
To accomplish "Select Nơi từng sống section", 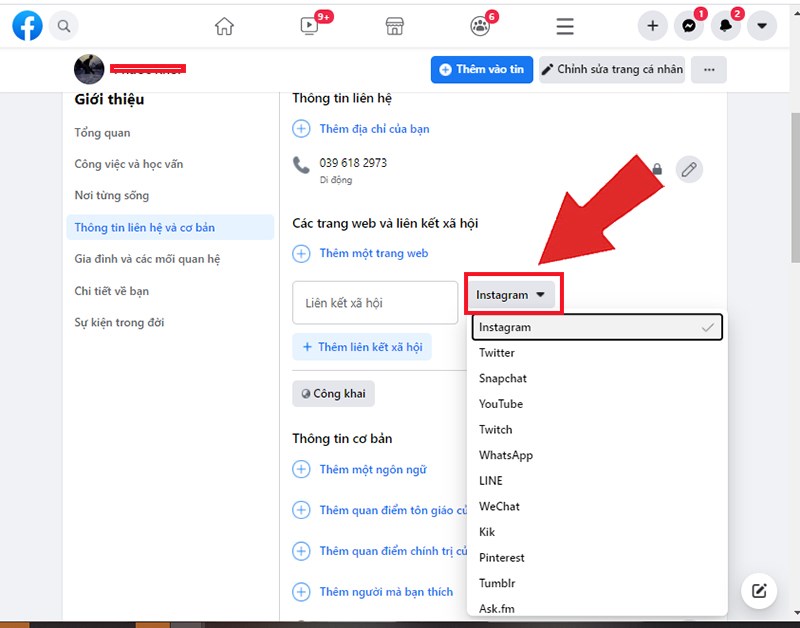I will [x=112, y=195].
